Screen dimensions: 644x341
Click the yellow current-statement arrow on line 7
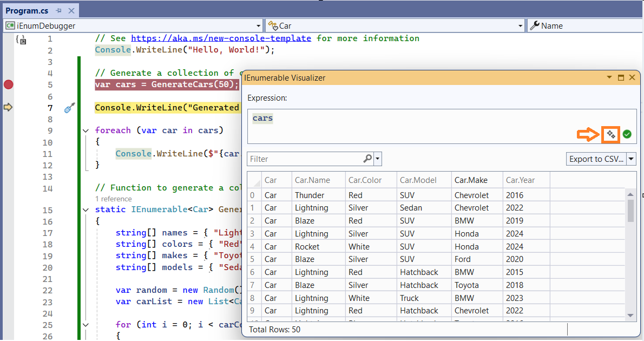pos(8,107)
